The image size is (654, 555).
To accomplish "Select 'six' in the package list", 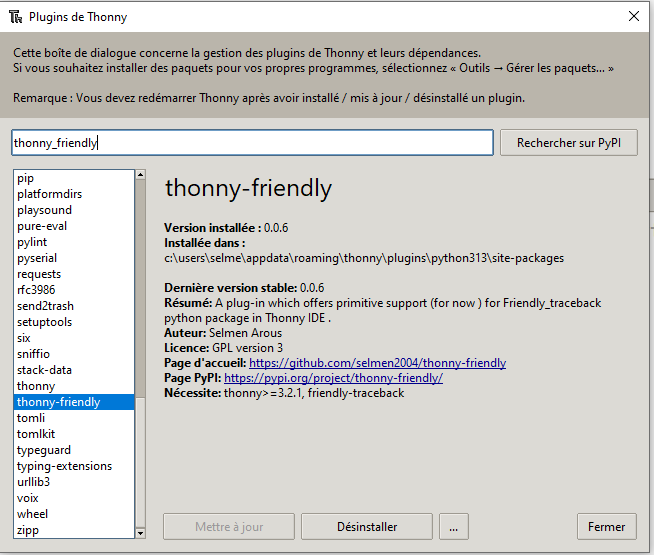I will [x=74, y=338].
